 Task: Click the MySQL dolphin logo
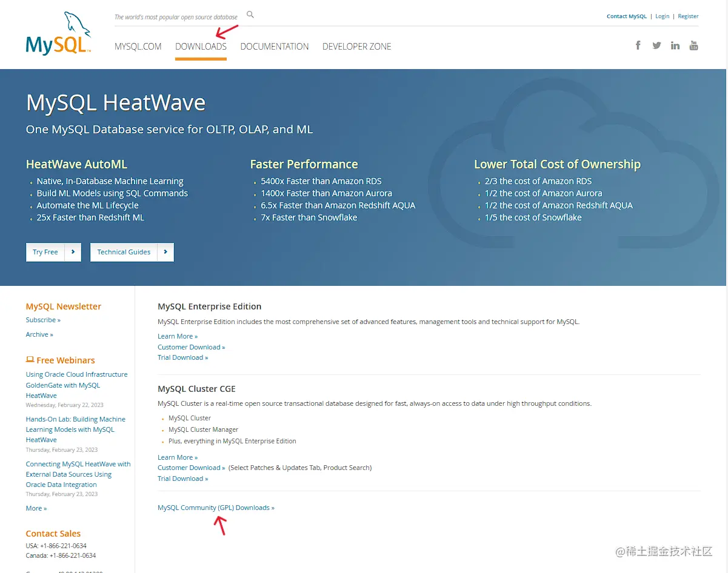tap(58, 33)
